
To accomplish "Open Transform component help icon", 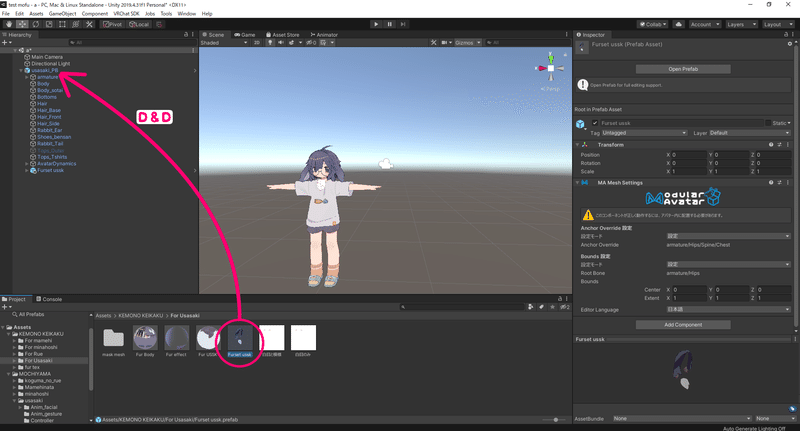I will pyautogui.click(x=771, y=145).
